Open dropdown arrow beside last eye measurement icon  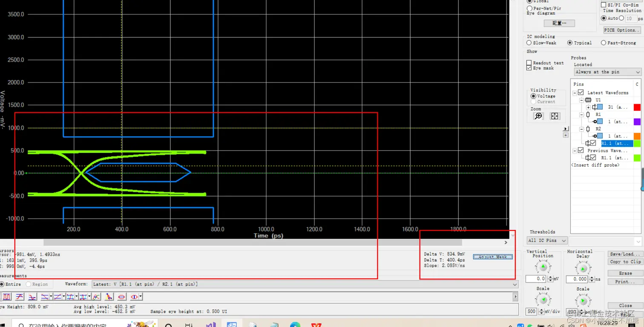(141, 297)
